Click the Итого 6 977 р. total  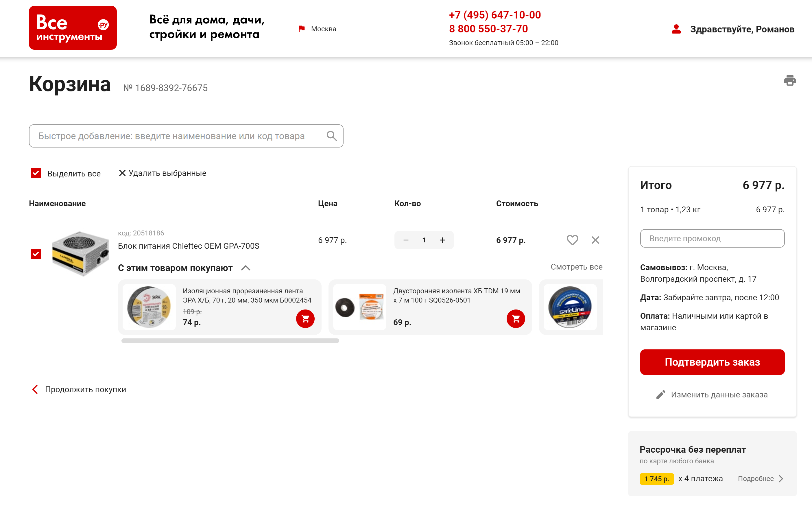point(712,185)
